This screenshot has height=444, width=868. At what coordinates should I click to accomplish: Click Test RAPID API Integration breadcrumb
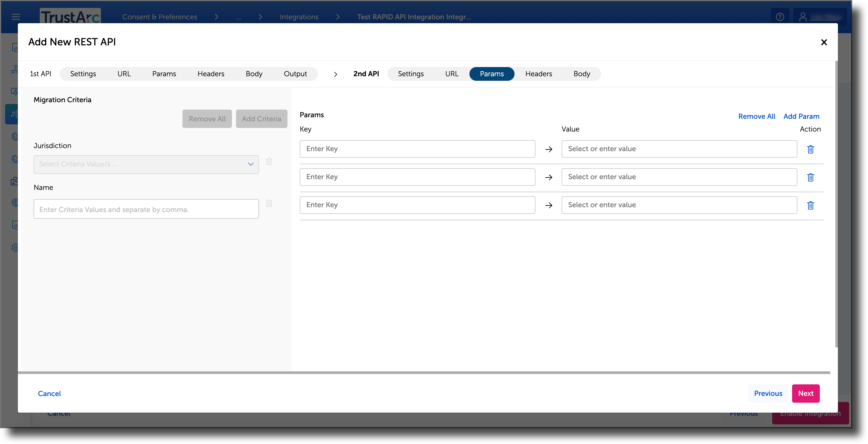point(414,17)
